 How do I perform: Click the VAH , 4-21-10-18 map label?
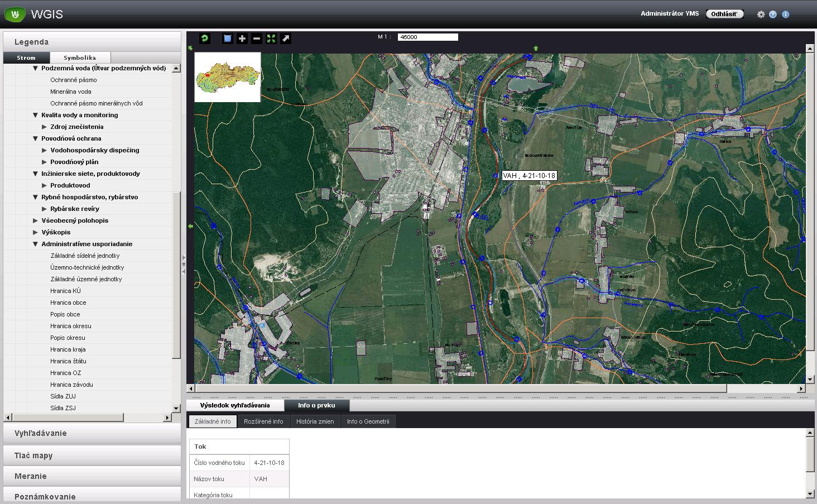pos(529,176)
